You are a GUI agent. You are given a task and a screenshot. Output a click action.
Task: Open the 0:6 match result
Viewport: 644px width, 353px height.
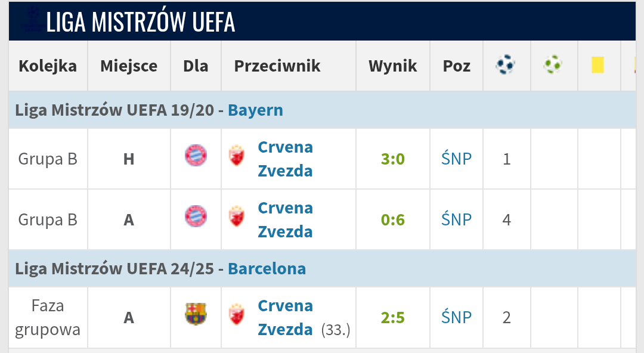click(x=393, y=220)
